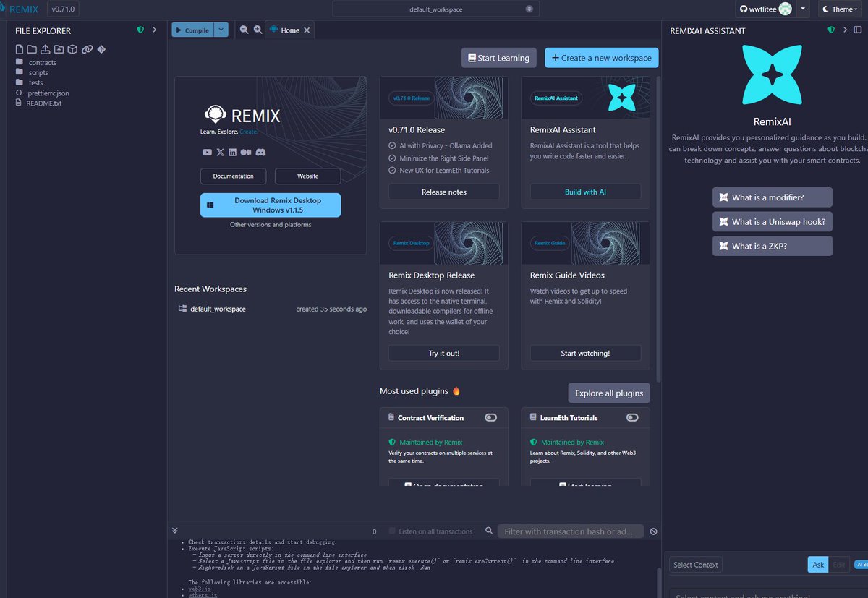The image size is (868, 598).
Task: Click Select Context button
Action: click(x=695, y=565)
